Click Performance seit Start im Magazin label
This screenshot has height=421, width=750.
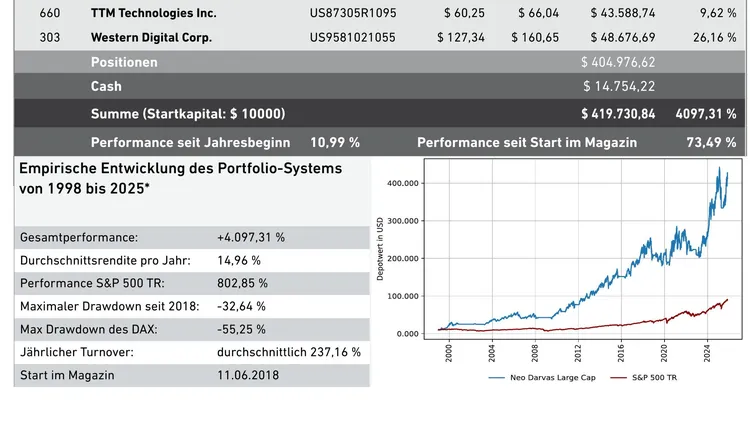pyautogui.click(x=527, y=142)
